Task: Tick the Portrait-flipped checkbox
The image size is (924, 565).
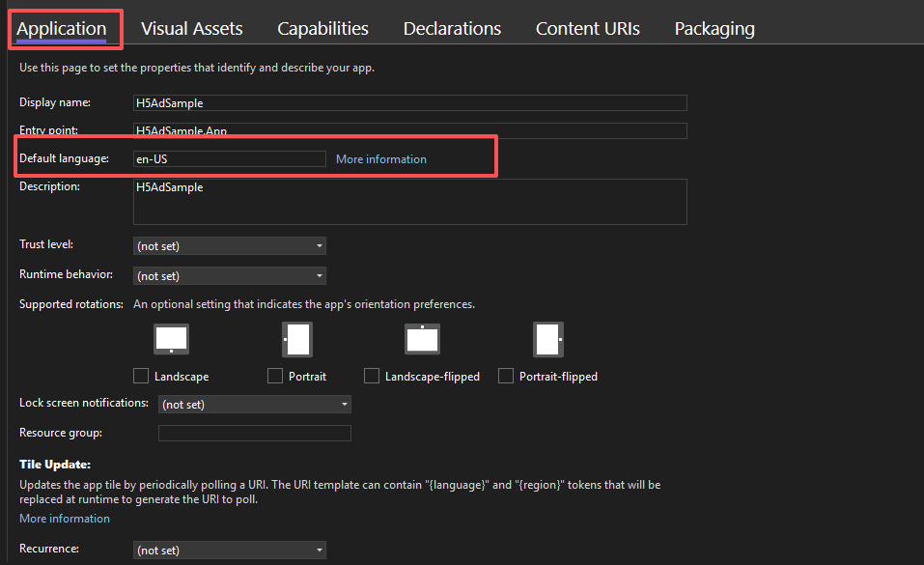Action: 506,376
